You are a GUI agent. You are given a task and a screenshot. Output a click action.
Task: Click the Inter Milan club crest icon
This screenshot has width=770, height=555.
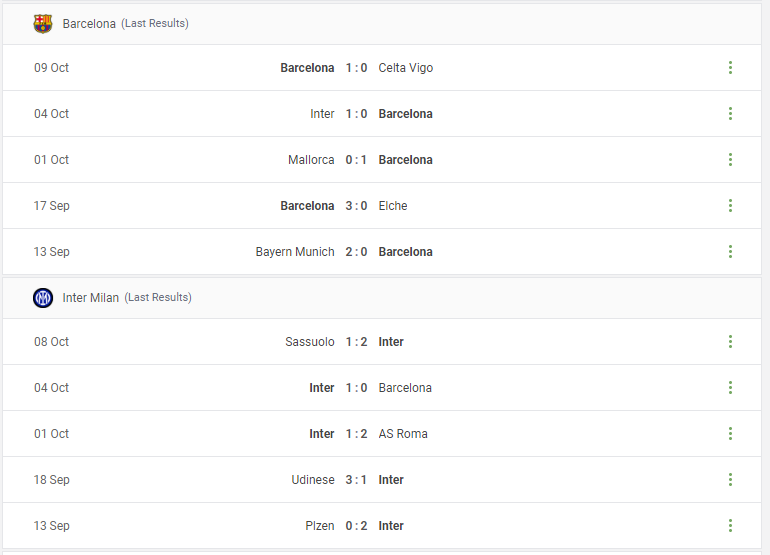click(x=43, y=298)
